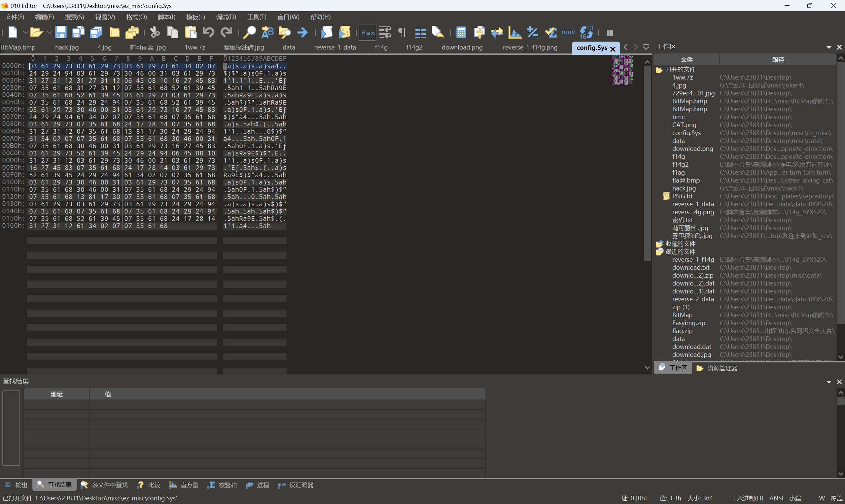Expand the Open file dropdown arrow
845x504 pixels.
pyautogui.click(x=49, y=33)
